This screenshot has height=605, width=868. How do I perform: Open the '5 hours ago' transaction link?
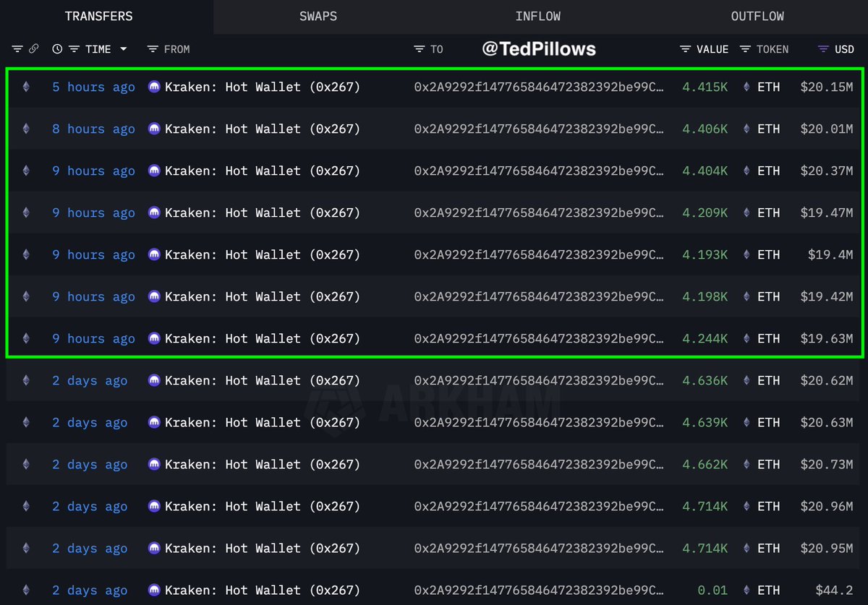[x=93, y=87]
